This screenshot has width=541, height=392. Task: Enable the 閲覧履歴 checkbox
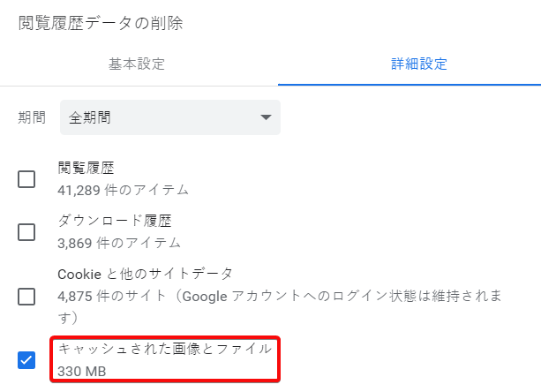pos(26,179)
